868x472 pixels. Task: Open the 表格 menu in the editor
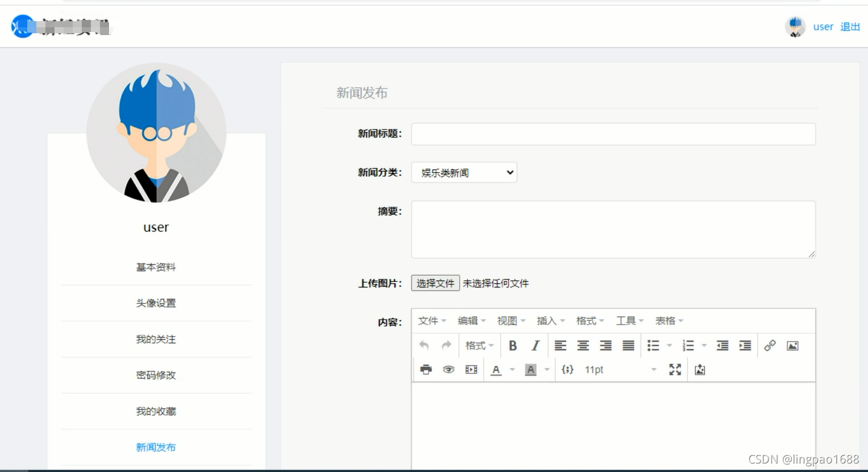[x=669, y=321]
